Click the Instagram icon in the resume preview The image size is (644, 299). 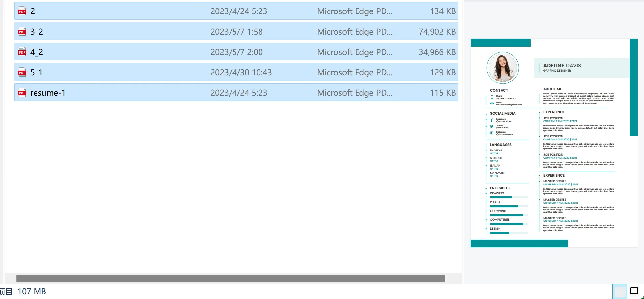492,133
